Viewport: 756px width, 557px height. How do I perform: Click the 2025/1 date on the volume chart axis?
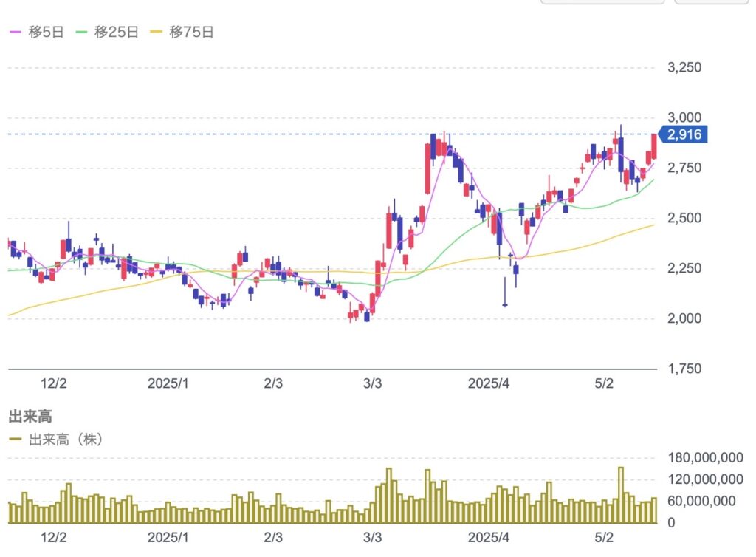pos(168,537)
